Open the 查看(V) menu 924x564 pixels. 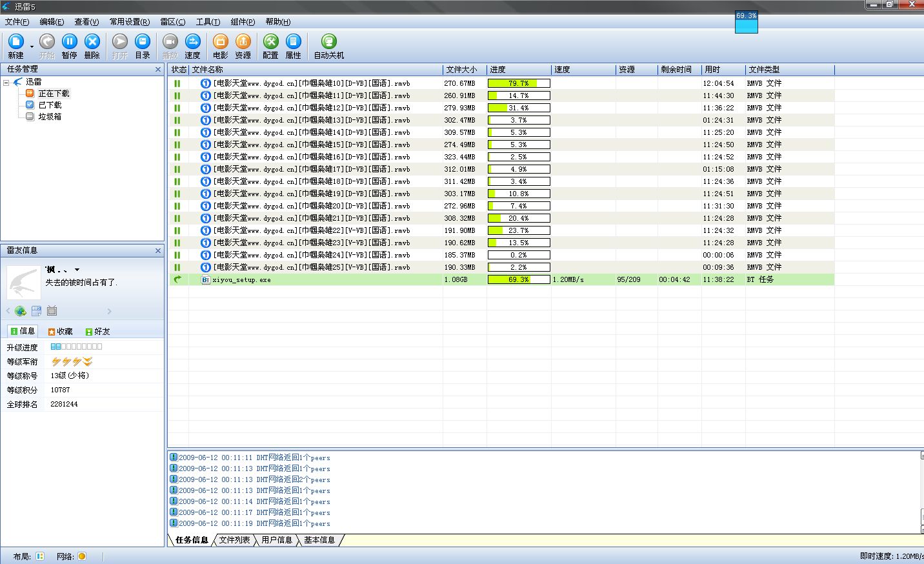pyautogui.click(x=86, y=22)
